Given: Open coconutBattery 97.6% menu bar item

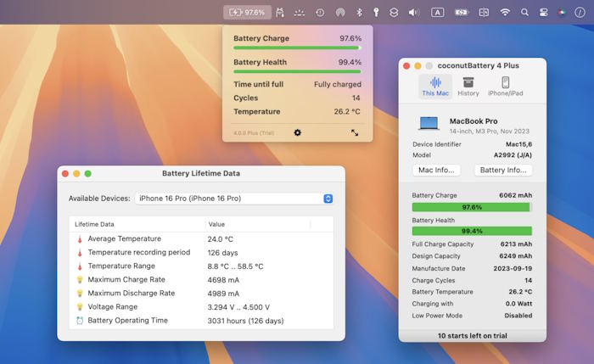Looking at the screenshot, I should (247, 13).
